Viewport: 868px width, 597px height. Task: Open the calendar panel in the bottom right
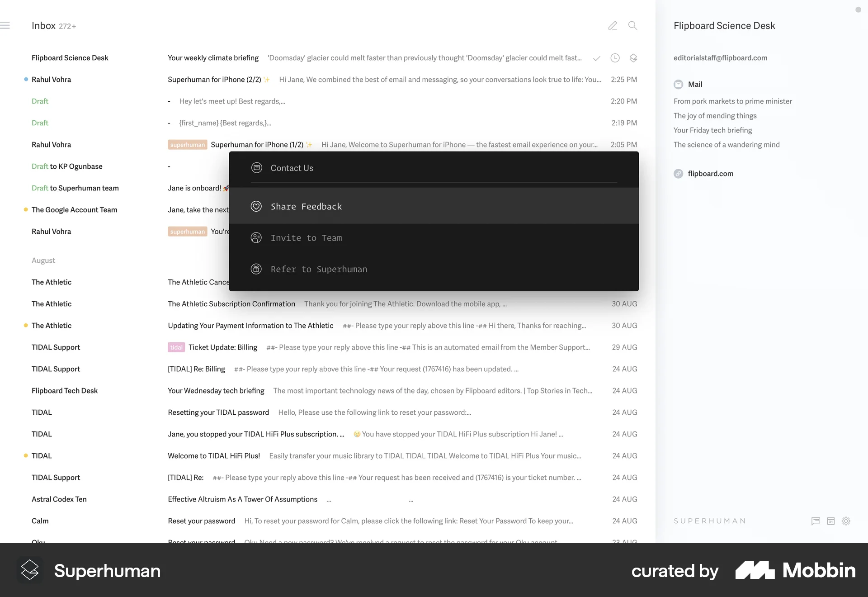[x=831, y=521]
